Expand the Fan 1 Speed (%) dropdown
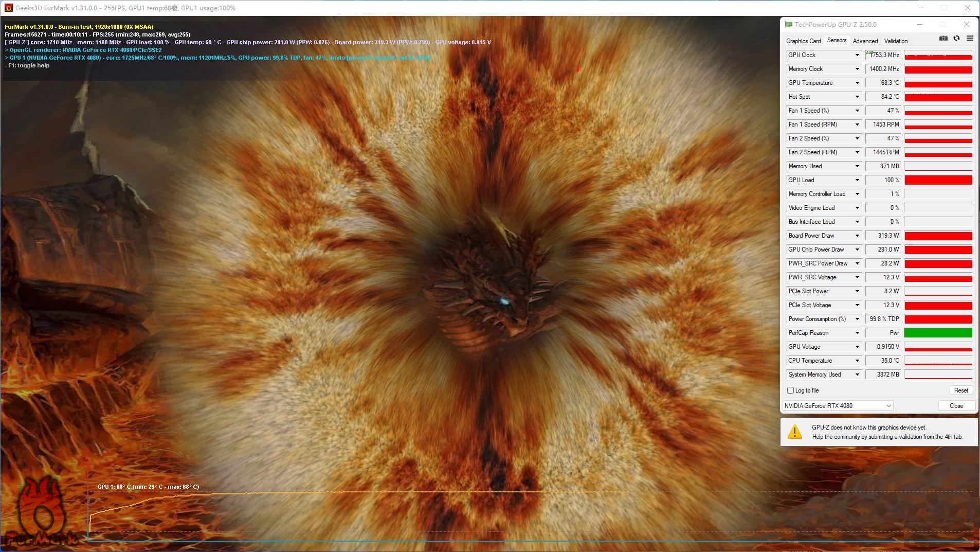Viewport: 980px width, 552px height. click(x=857, y=111)
